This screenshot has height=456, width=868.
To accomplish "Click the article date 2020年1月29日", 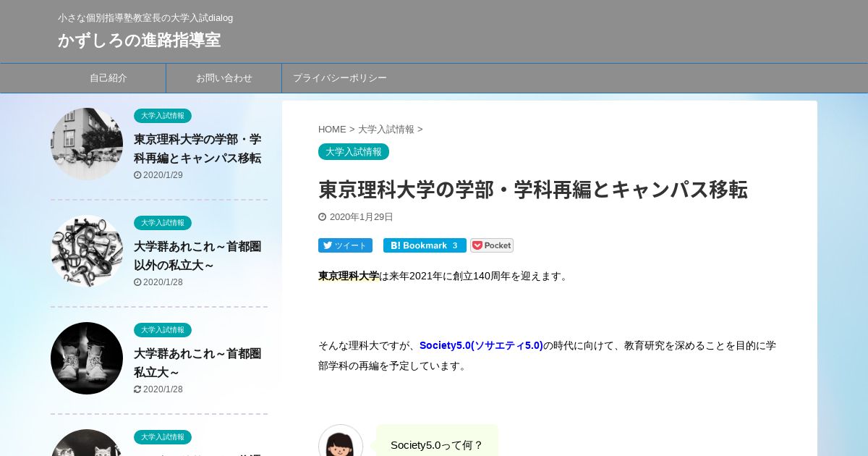I will tap(362, 217).
